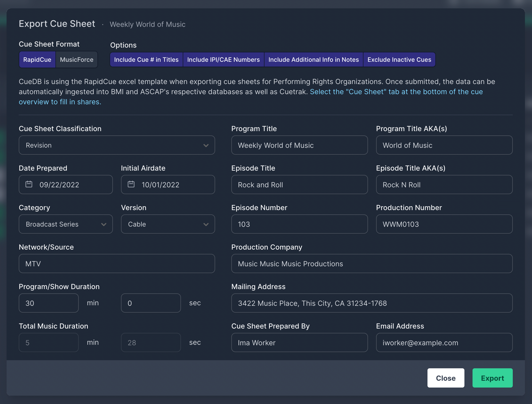Select the MusicForce format

click(77, 60)
